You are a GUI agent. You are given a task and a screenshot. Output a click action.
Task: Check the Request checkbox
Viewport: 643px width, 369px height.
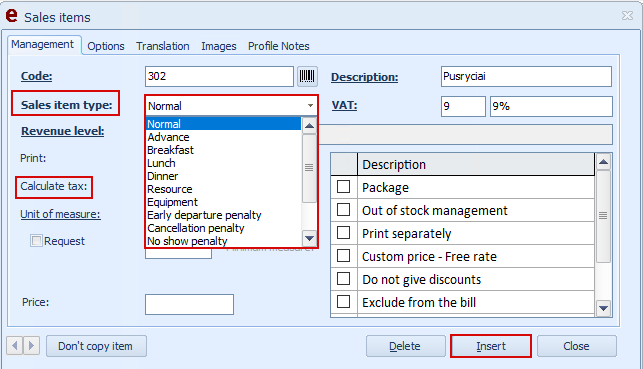click(x=36, y=241)
